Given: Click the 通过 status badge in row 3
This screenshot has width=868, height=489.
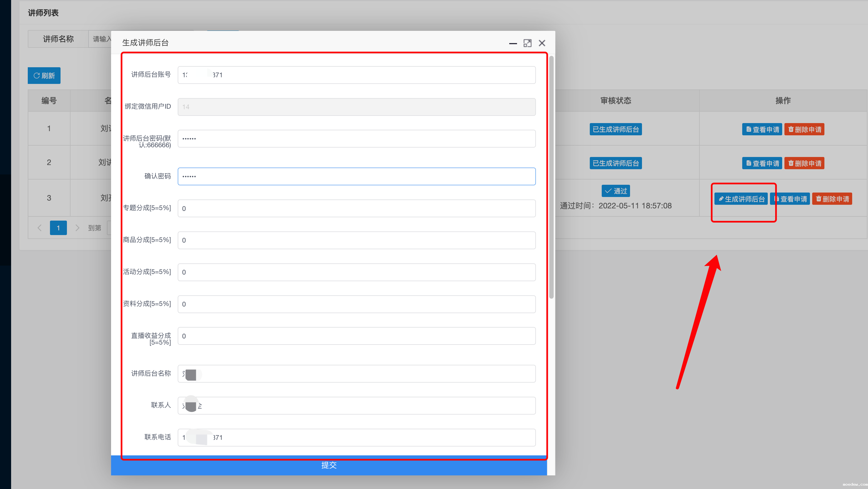Looking at the screenshot, I should (x=616, y=191).
